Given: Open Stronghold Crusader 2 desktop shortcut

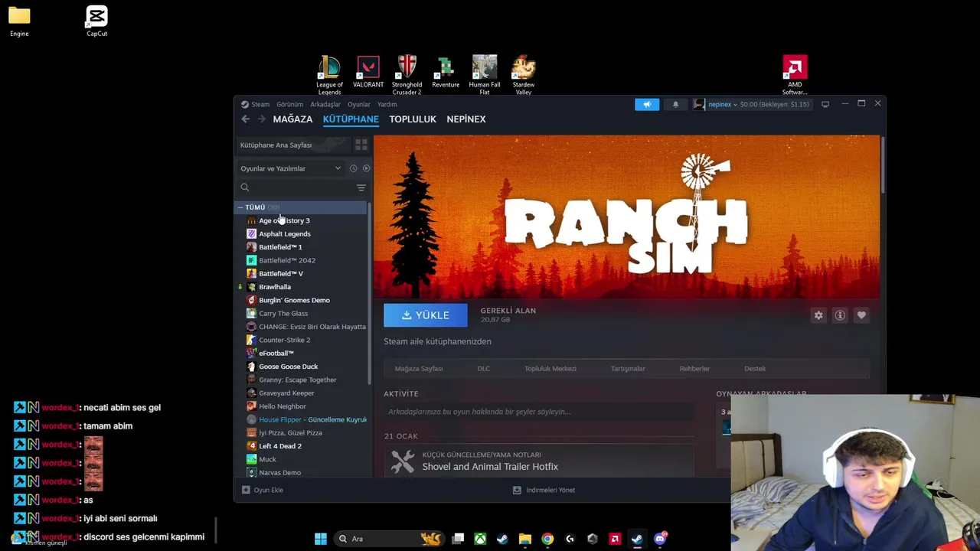Looking at the screenshot, I should [407, 74].
